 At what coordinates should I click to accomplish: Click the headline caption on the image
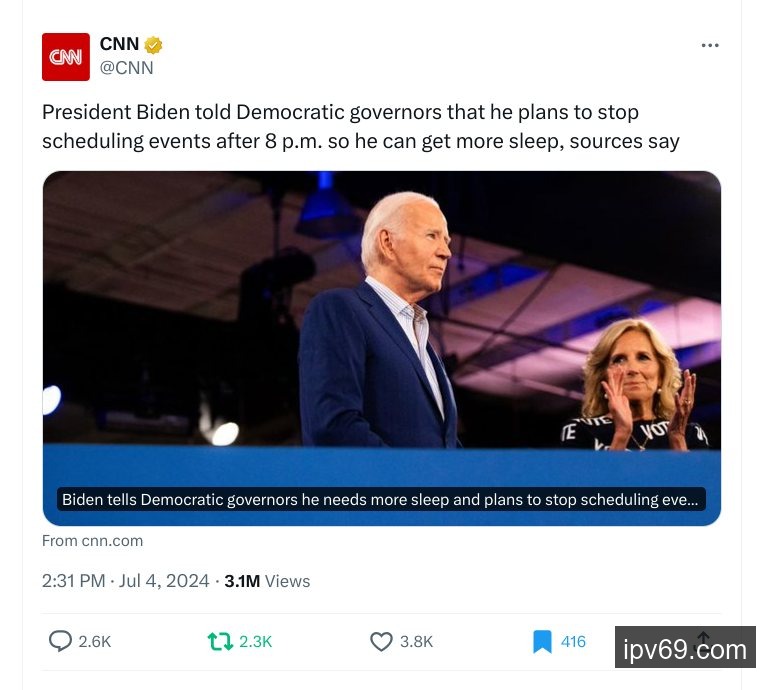381,499
